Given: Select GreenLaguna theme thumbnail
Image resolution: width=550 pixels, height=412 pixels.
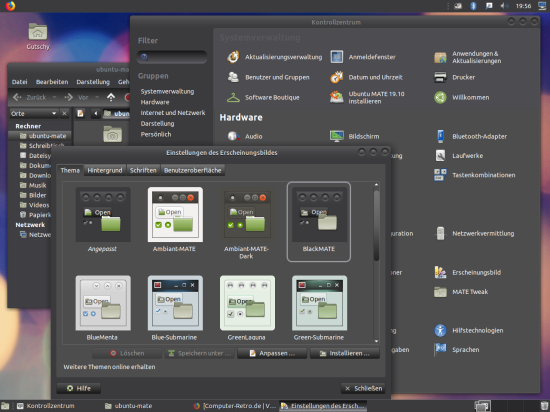Looking at the screenshot, I should [x=247, y=303].
